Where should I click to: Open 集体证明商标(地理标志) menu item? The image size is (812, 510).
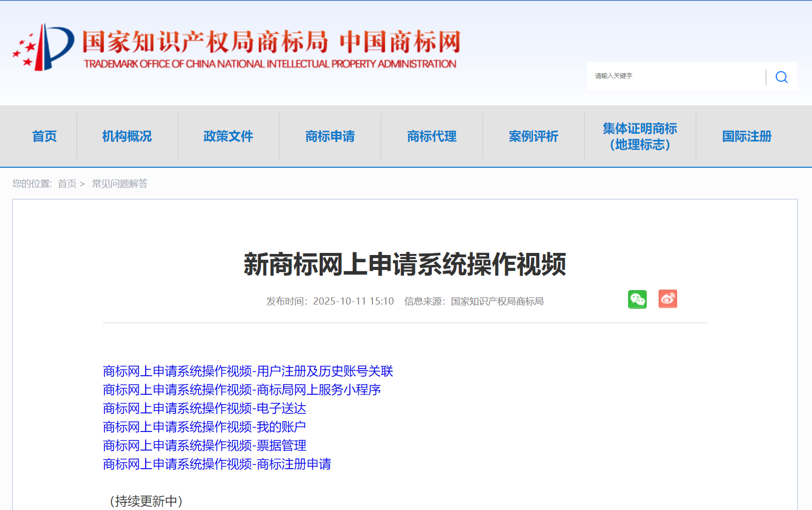(639, 136)
